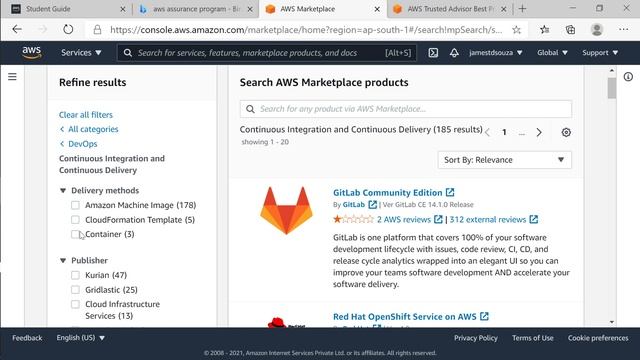Screen dimensions: 640x360
Task: Open the search preferences gear icon
Action: [x=566, y=132]
